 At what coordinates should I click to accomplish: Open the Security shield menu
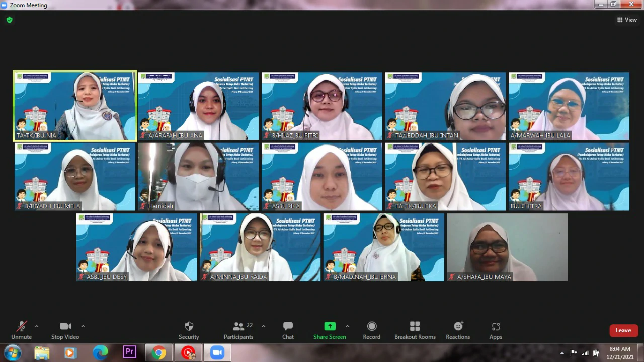click(x=189, y=330)
